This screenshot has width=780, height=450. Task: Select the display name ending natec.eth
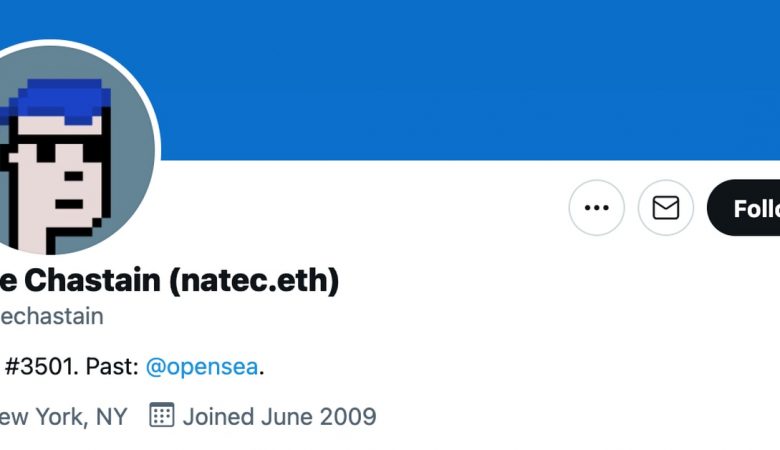(x=169, y=280)
